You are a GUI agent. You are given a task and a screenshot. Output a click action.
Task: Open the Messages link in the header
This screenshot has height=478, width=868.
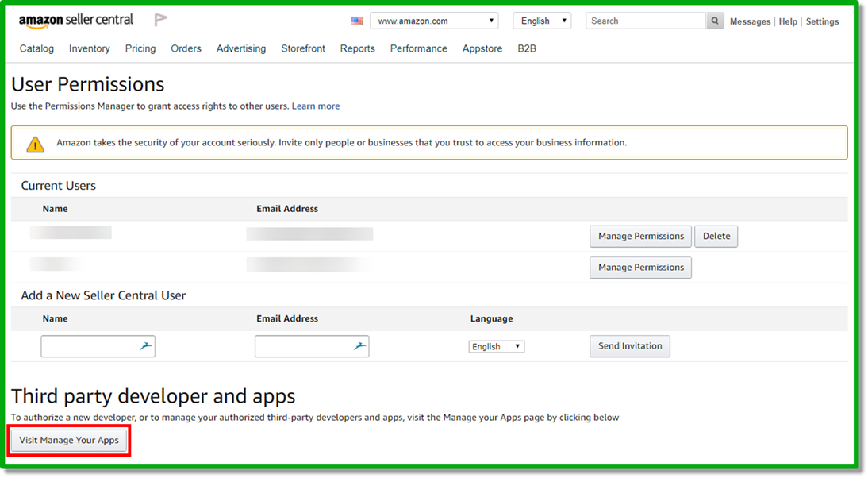750,22
